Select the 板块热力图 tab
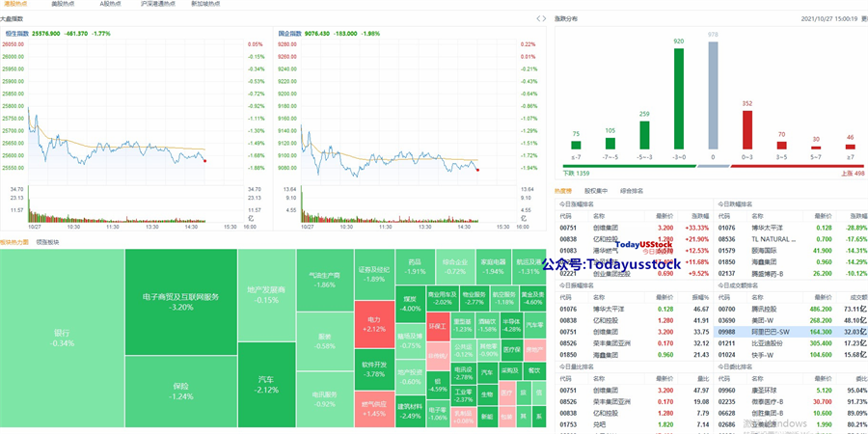The image size is (868, 434). click(x=14, y=242)
